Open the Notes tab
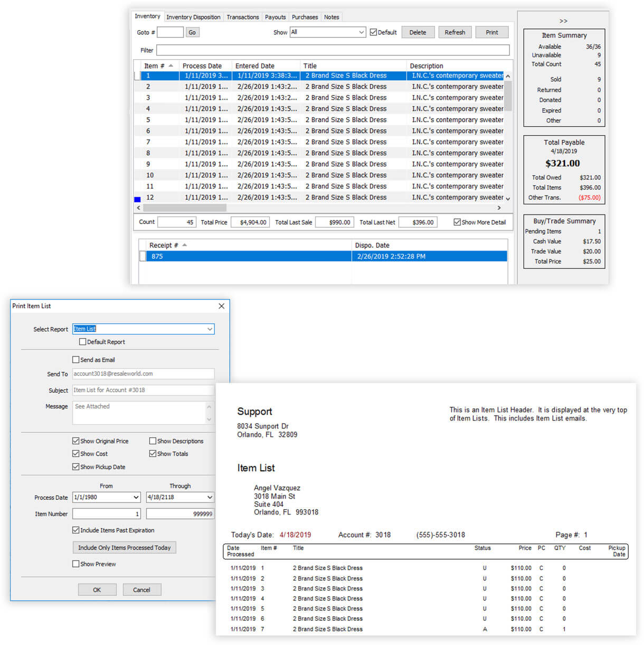The image size is (644, 645). coord(332,17)
